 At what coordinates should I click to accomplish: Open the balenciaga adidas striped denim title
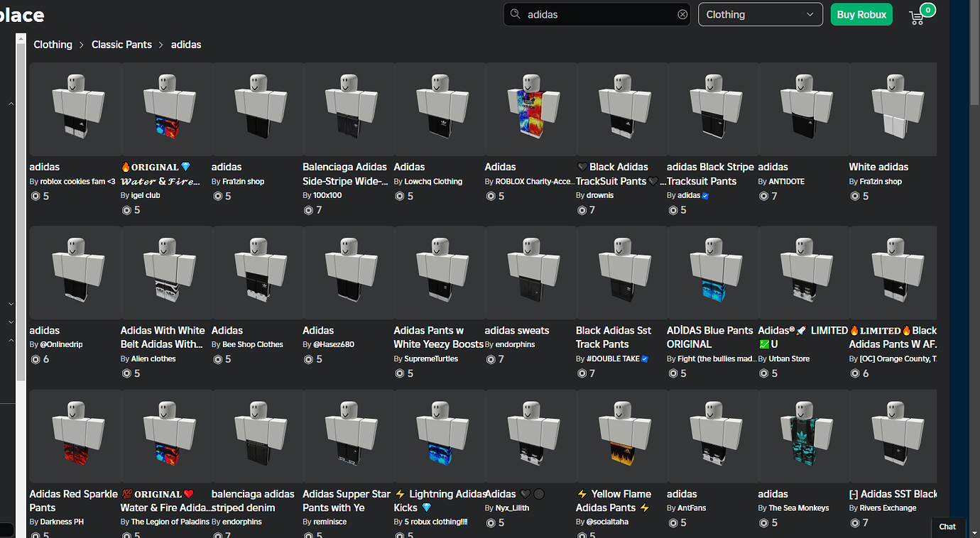[253, 501]
